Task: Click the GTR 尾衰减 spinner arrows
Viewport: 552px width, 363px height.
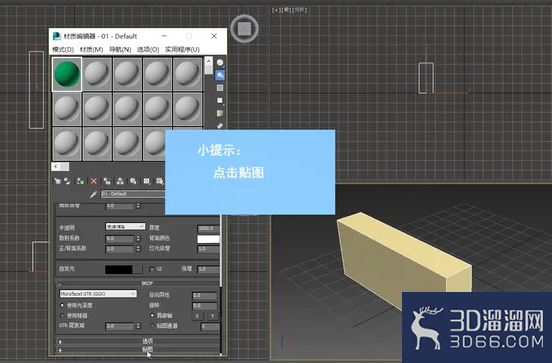Action: 138,326
